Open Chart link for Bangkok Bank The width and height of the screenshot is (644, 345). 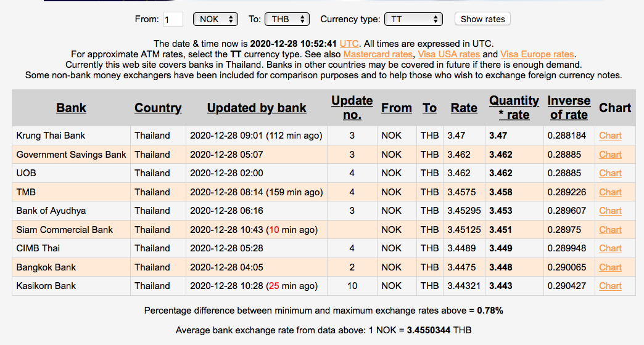[610, 267]
